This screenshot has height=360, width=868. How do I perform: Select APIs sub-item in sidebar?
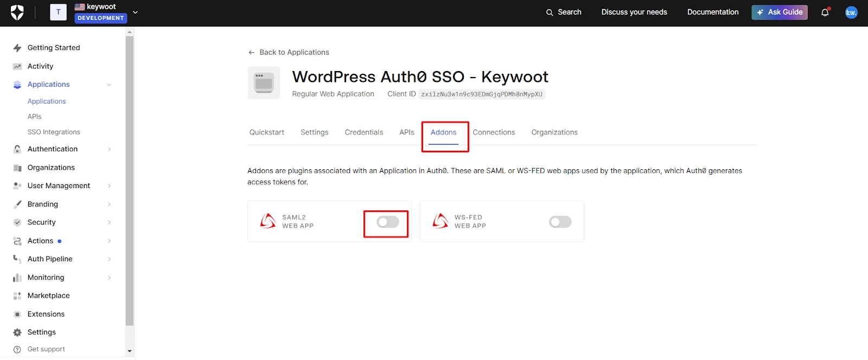pyautogui.click(x=35, y=117)
